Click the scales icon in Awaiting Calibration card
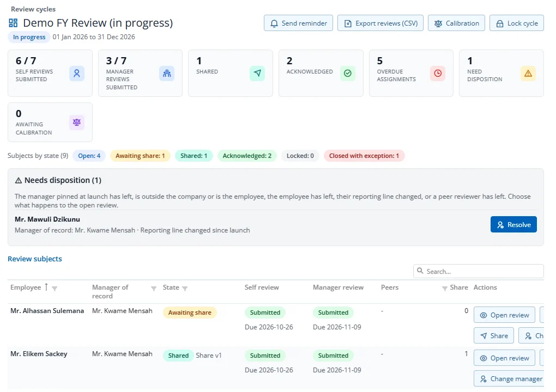The image size is (556, 392). coord(77,122)
